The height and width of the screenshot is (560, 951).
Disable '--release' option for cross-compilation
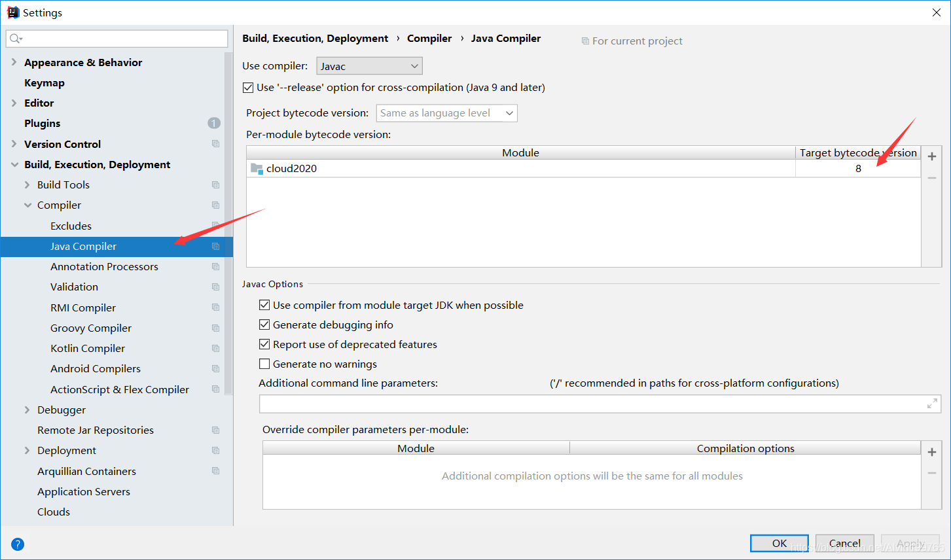(248, 88)
